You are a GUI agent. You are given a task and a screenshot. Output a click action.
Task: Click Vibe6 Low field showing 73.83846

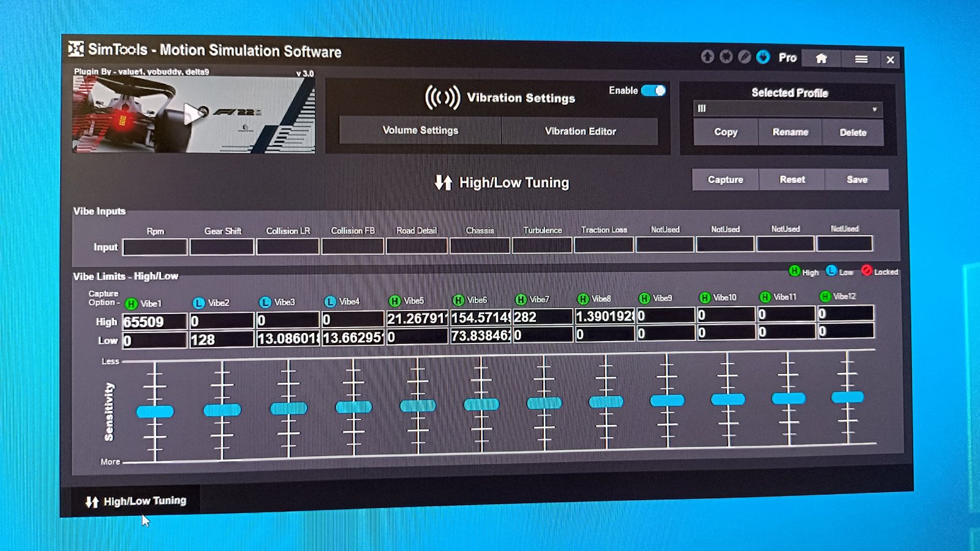point(481,335)
